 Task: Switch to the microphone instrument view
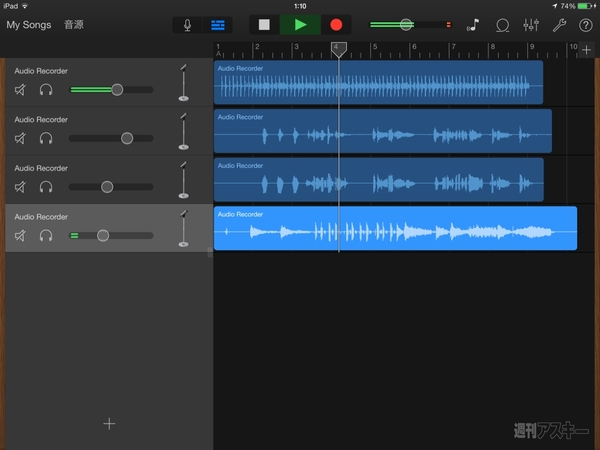187,24
